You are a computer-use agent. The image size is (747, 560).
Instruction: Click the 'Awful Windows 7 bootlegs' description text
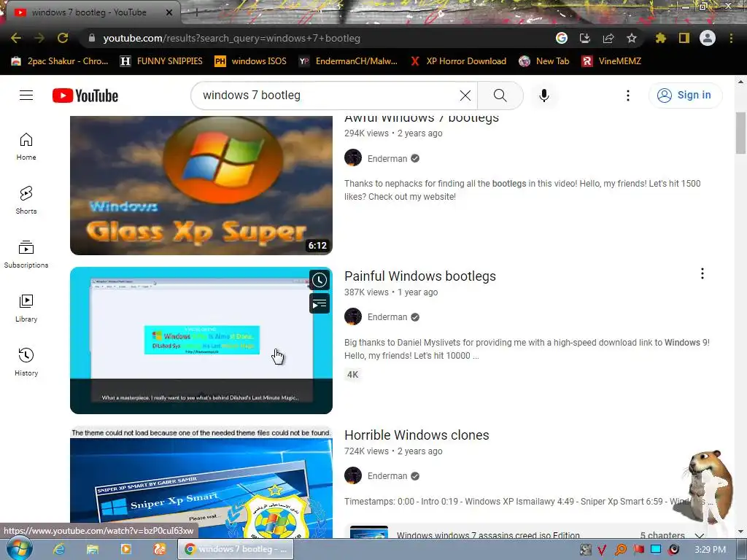pyautogui.click(x=522, y=190)
